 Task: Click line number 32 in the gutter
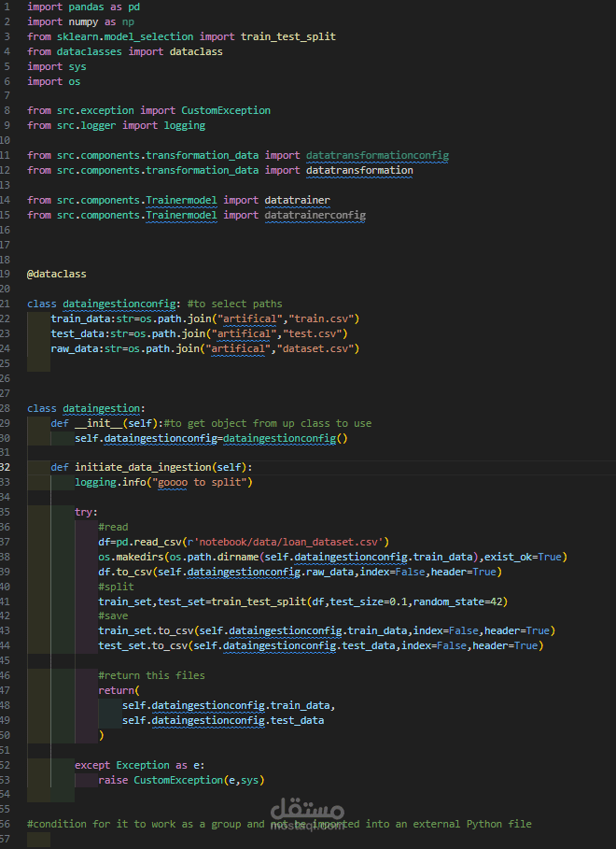coord(5,467)
